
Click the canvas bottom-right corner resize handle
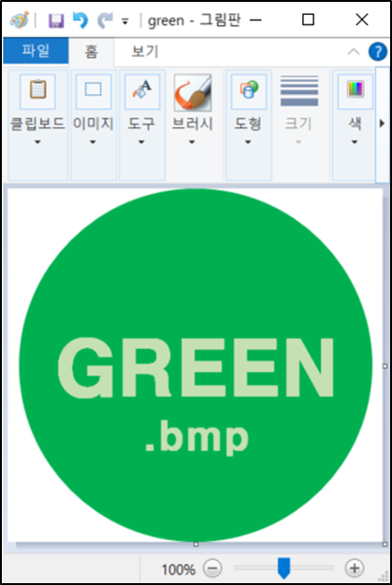click(385, 545)
